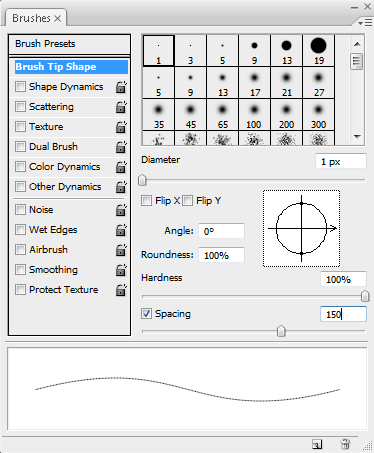Viewport: 374px width, 453px height.
Task: Close the Brushes tab
Action: pos(58,18)
